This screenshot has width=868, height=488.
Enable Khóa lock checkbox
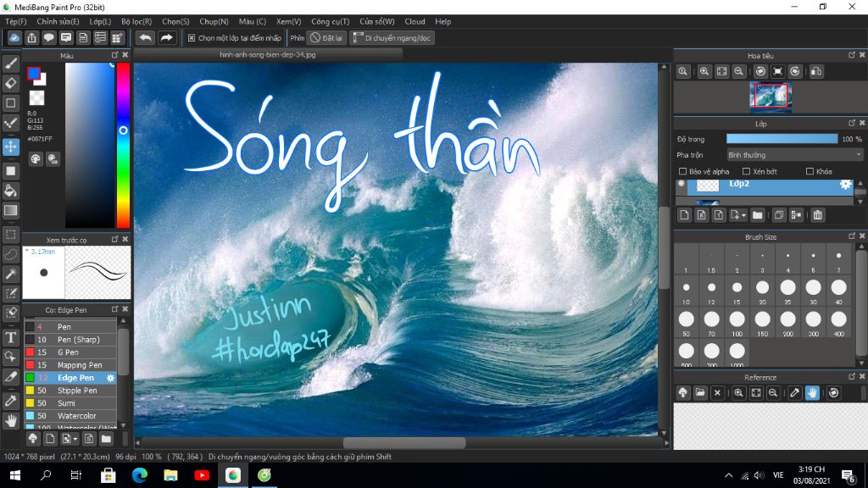pos(810,171)
